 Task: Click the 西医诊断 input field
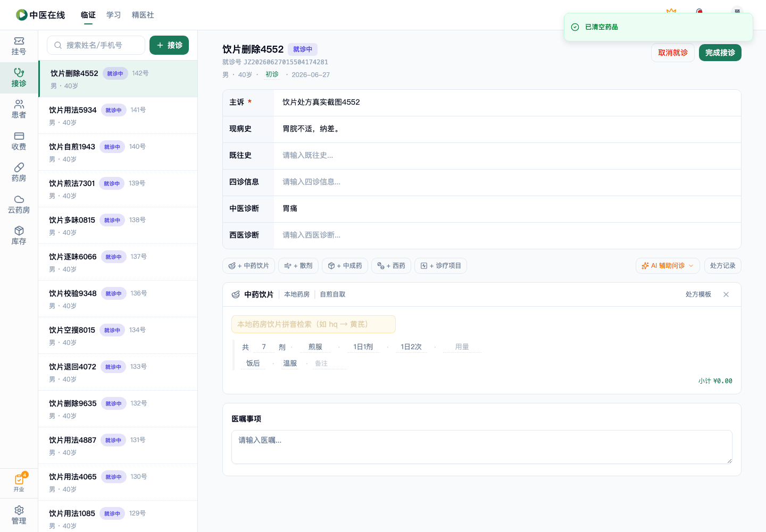coord(507,235)
